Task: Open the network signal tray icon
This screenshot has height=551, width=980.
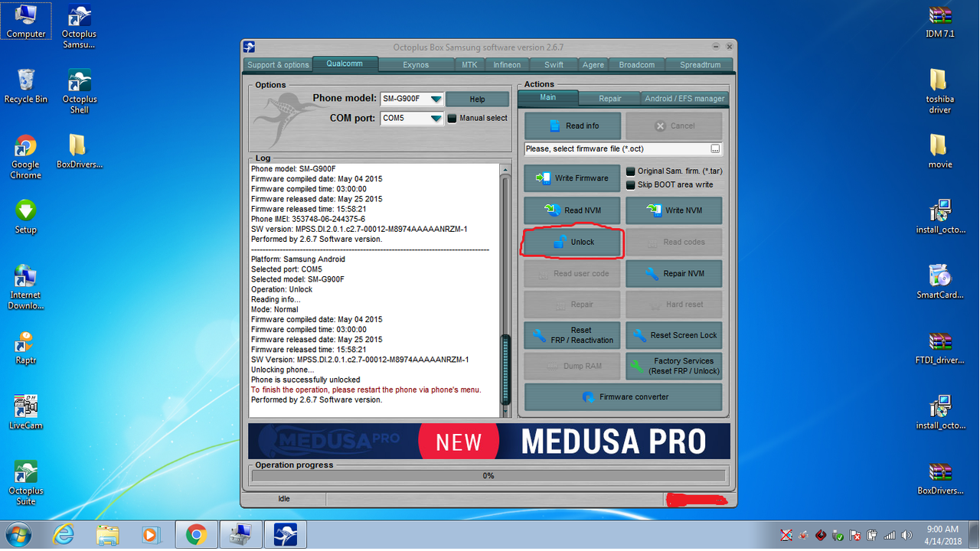Action: pyautogui.click(x=890, y=536)
